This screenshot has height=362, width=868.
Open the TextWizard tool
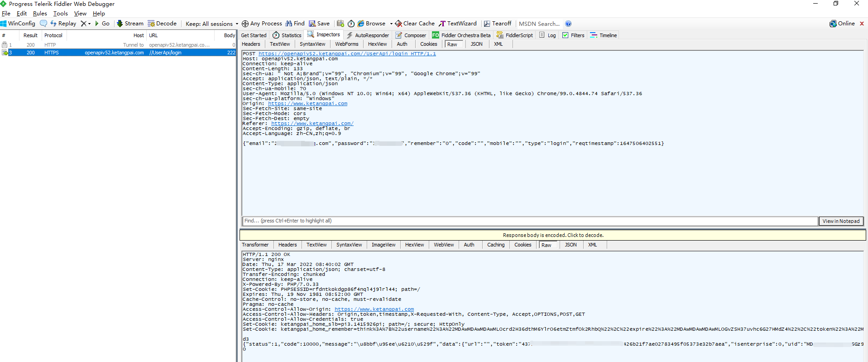pyautogui.click(x=458, y=24)
